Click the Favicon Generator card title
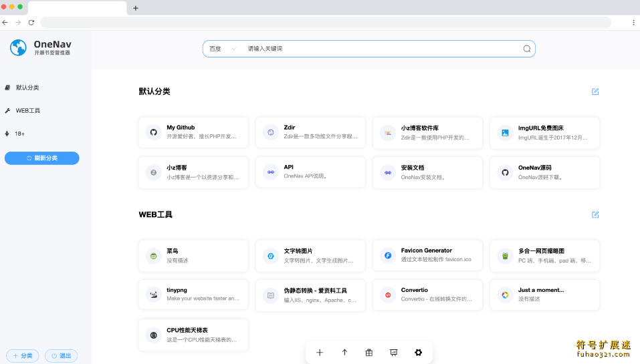Screen dimensions: 640x364 coord(426,250)
